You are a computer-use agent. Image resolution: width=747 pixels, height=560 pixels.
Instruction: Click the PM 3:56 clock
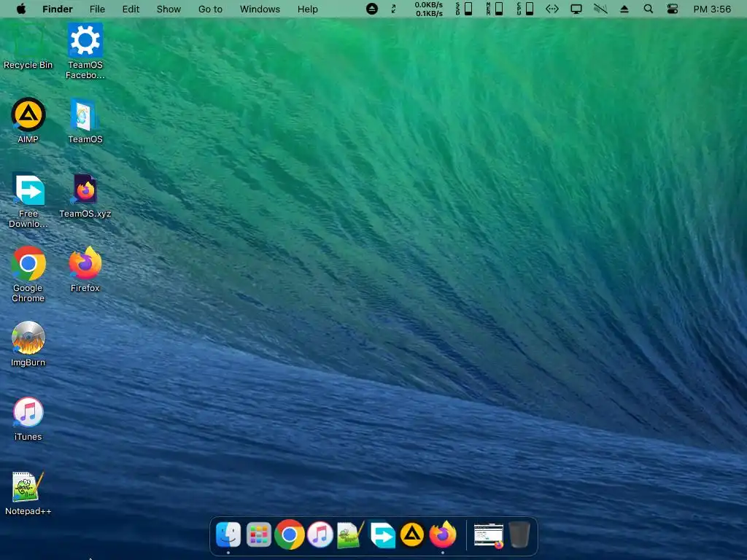point(712,9)
